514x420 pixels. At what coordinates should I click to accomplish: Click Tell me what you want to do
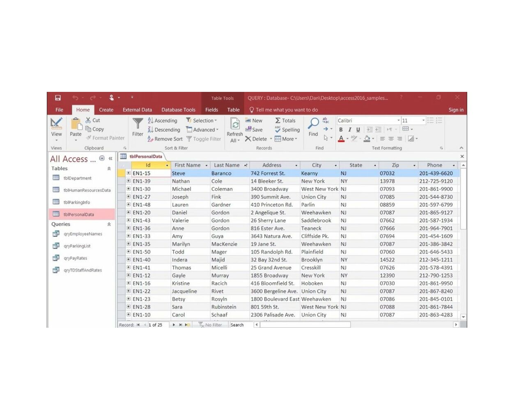tap(284, 110)
